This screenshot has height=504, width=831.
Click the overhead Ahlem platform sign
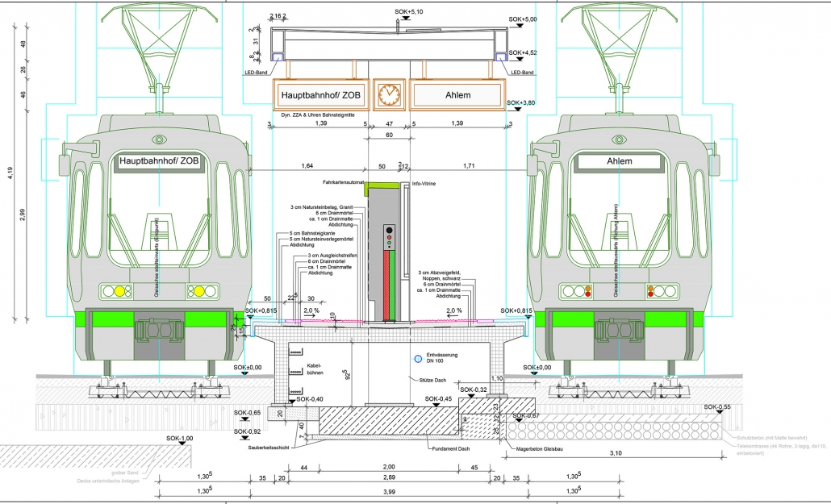[x=457, y=95]
